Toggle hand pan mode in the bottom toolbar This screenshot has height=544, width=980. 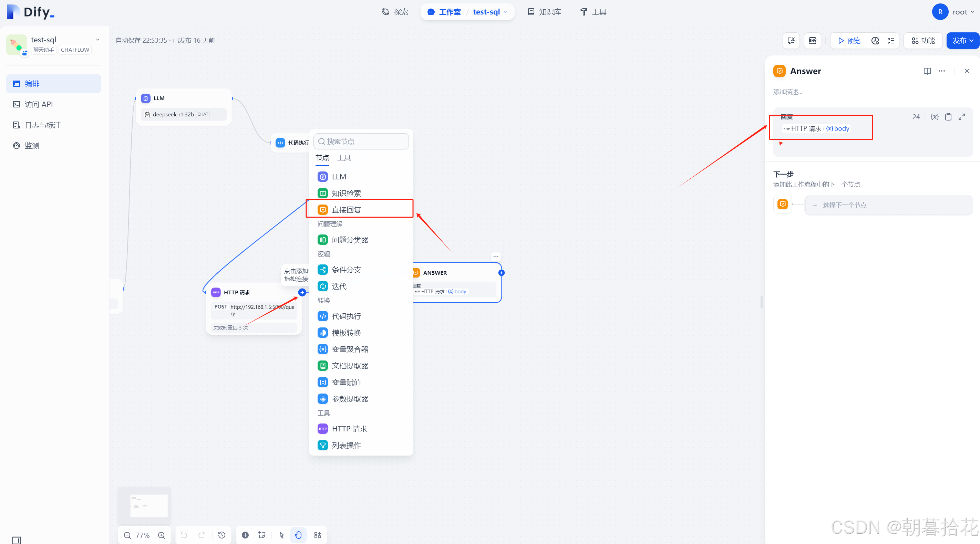pyautogui.click(x=298, y=535)
